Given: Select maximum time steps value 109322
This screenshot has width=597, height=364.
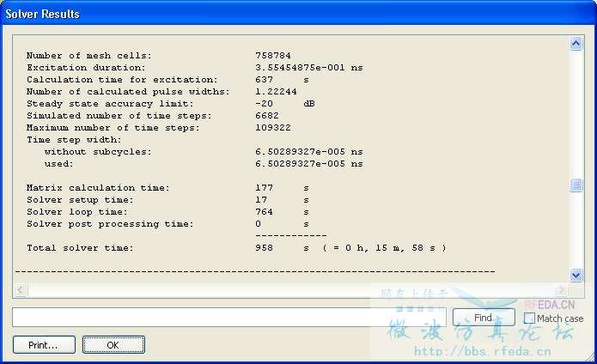Looking at the screenshot, I should [273, 128].
